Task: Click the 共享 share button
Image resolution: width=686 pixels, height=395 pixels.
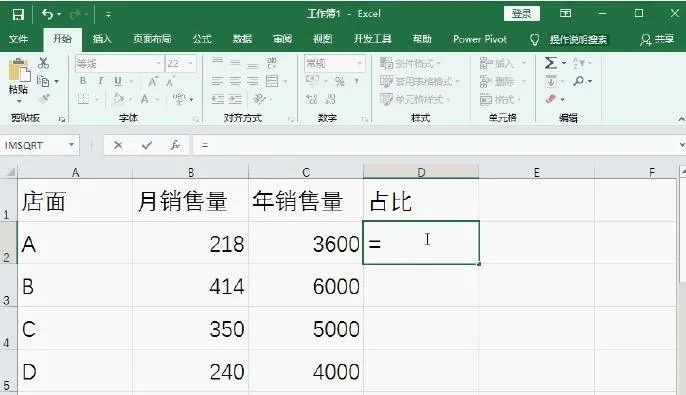Action: point(657,40)
